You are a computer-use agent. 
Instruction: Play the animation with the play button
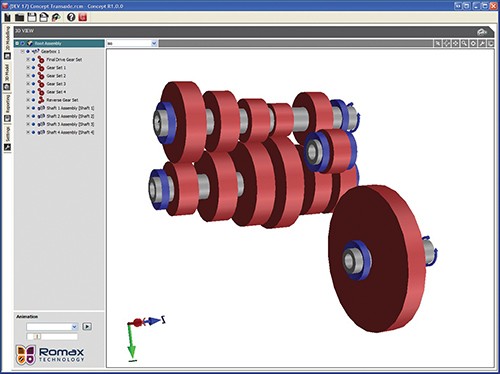(87, 326)
